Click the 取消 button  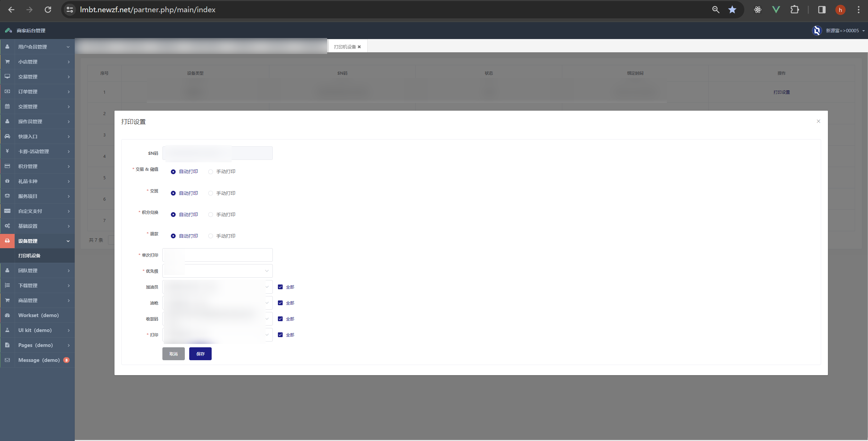click(174, 354)
